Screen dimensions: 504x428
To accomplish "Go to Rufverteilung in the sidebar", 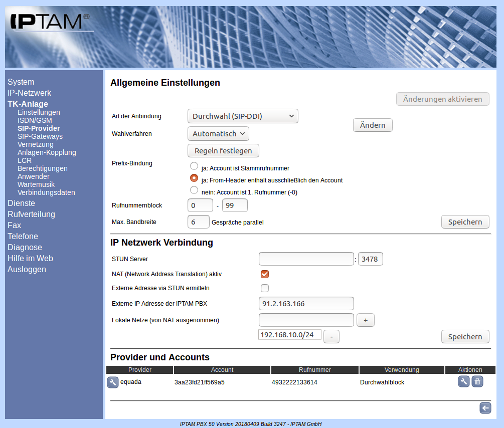I will coord(31,215).
